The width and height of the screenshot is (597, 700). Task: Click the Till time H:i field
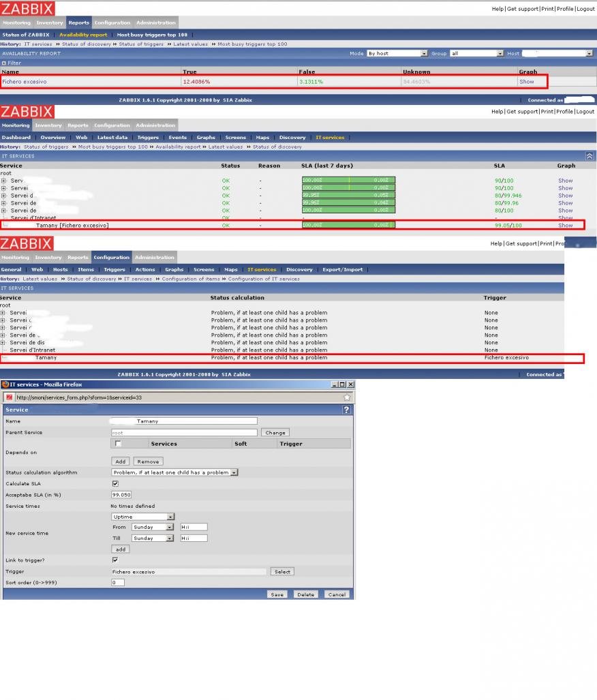(194, 538)
